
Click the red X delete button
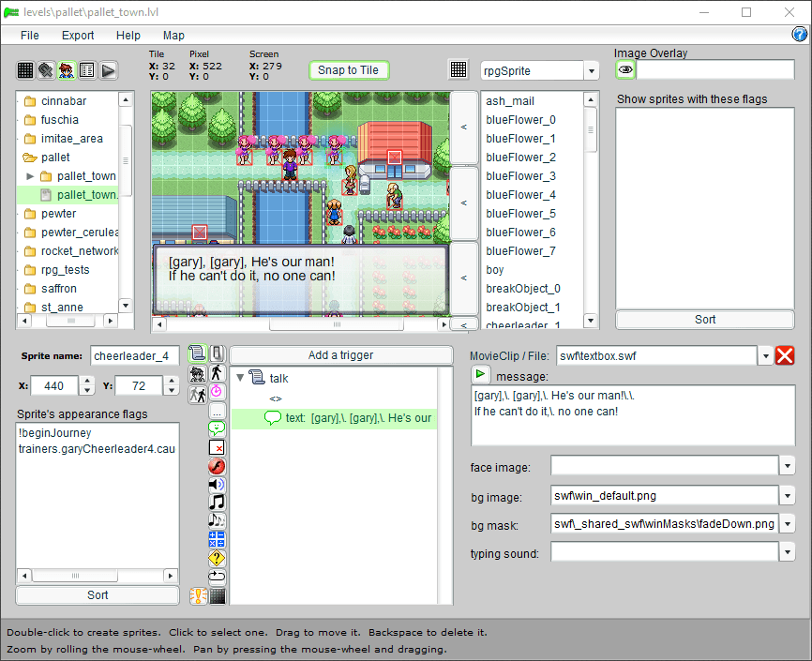point(785,355)
